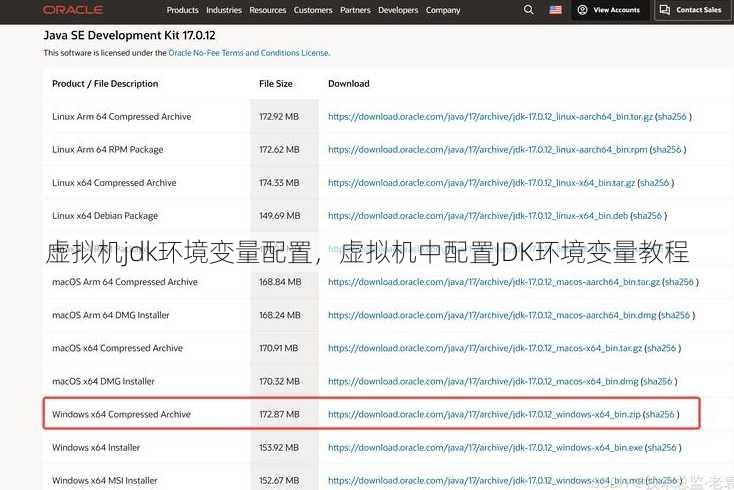Select Windows x64 Installer text
Screen dimensions: 734x490
(96, 447)
